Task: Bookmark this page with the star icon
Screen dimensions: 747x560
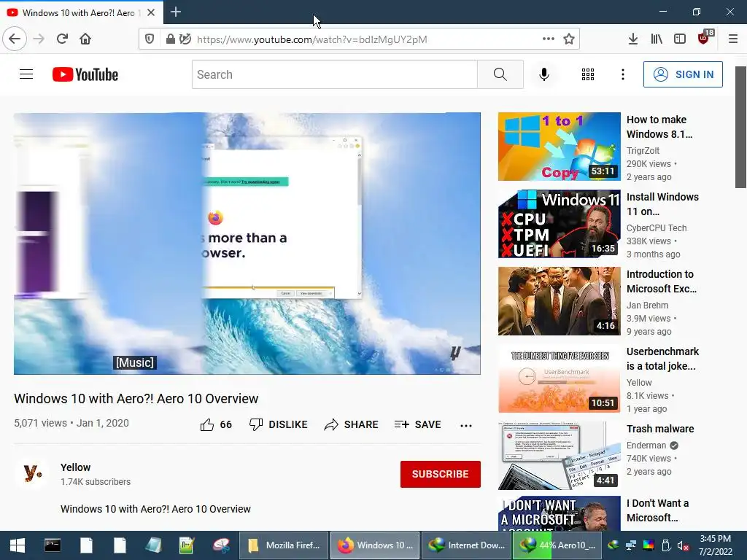Action: (569, 39)
